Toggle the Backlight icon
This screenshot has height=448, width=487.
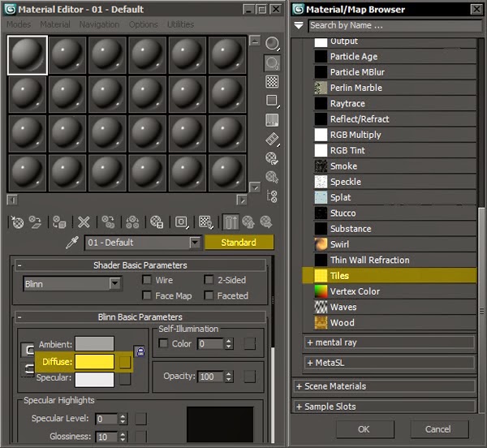[x=273, y=63]
